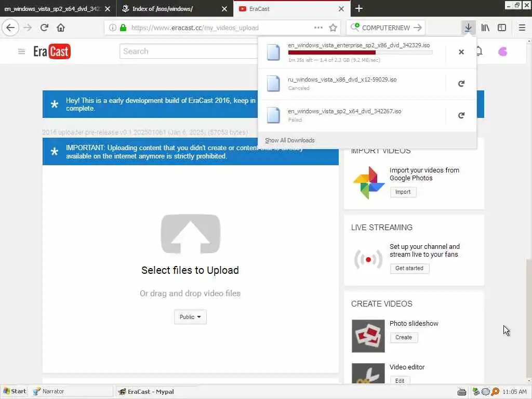Open on-screen keyboard tray icon
532x399 pixels.
pyautogui.click(x=461, y=392)
